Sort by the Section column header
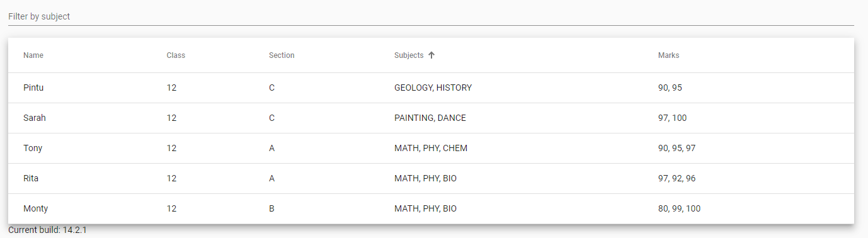868x238 pixels. click(282, 55)
